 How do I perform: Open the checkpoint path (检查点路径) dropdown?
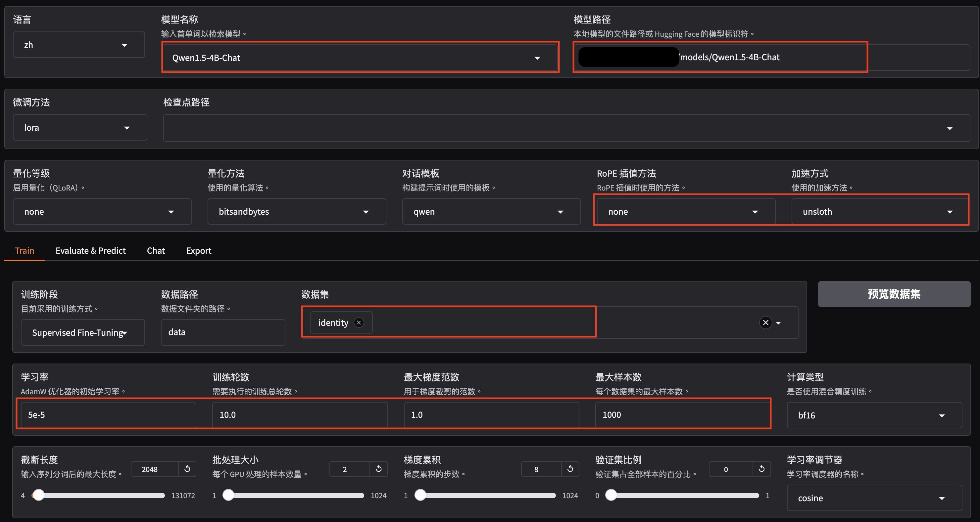(950, 128)
